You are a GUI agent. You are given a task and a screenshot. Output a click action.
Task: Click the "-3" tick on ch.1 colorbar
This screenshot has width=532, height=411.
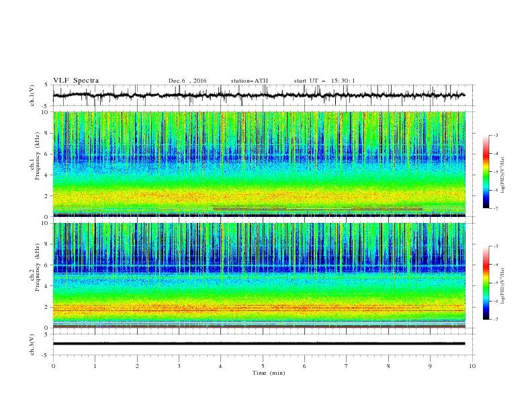pos(496,135)
